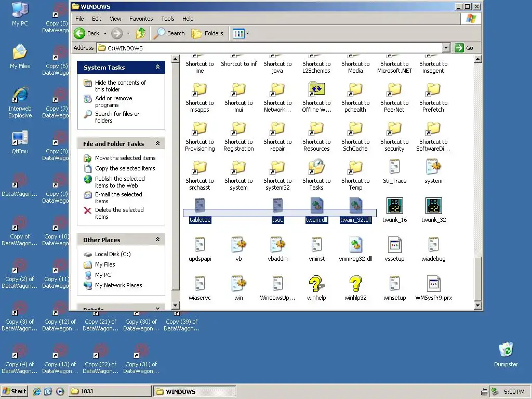
Task: Open the Favorites menu
Action: pos(141,19)
